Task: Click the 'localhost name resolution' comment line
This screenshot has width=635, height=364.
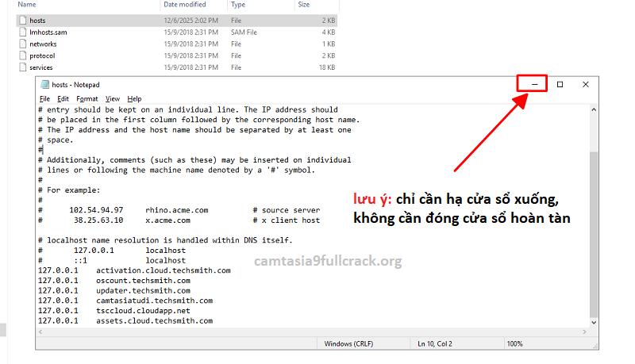Action: click(165, 240)
